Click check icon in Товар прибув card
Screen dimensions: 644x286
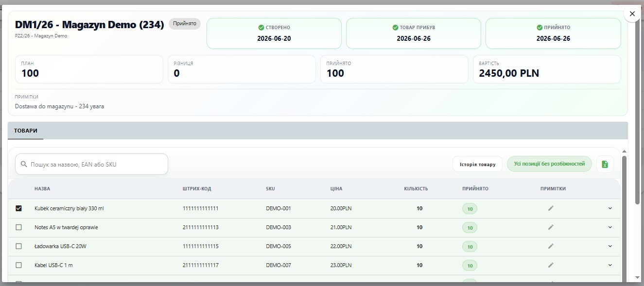pyautogui.click(x=395, y=28)
